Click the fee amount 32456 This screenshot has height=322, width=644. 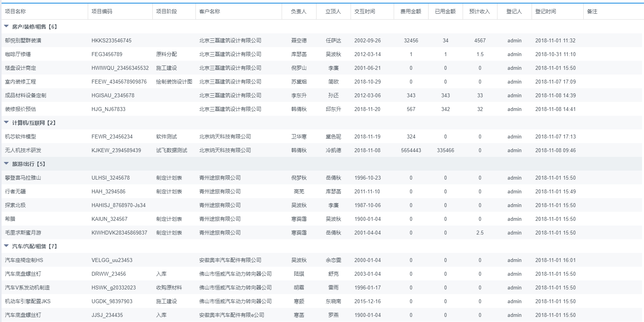pyautogui.click(x=411, y=40)
